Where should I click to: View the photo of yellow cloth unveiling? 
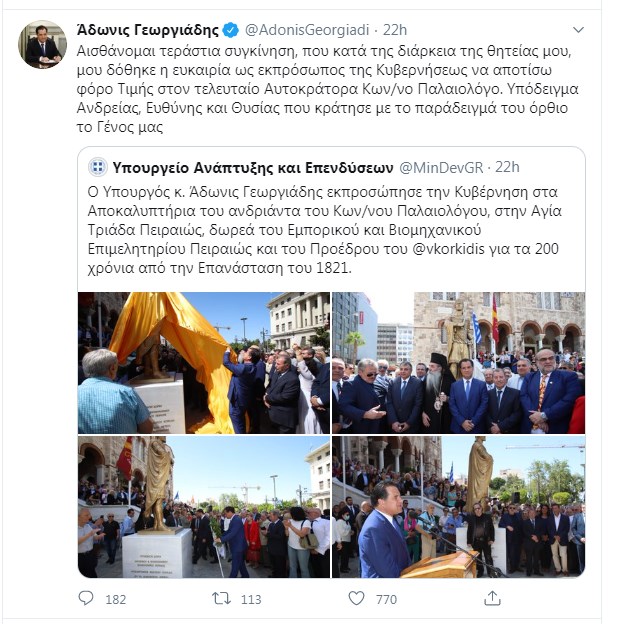click(x=204, y=362)
